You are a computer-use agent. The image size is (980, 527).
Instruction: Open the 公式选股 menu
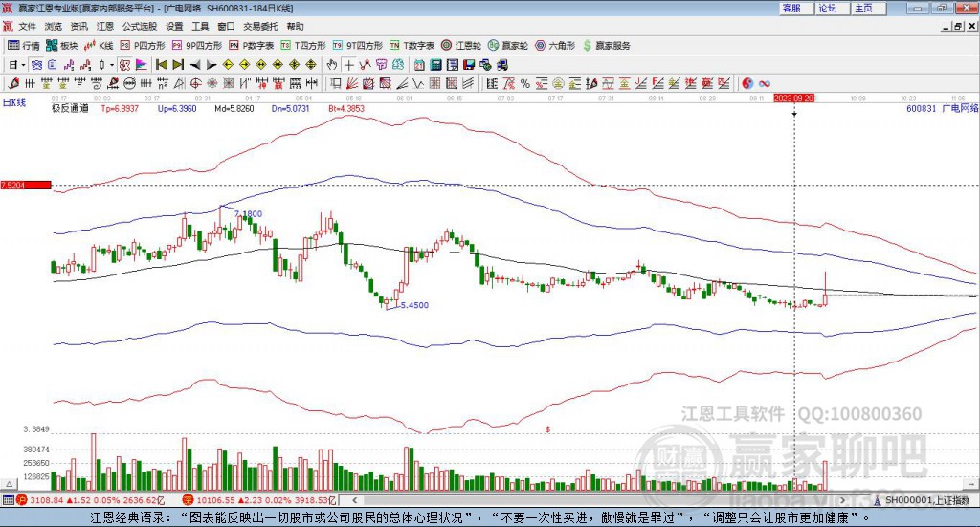coord(140,26)
